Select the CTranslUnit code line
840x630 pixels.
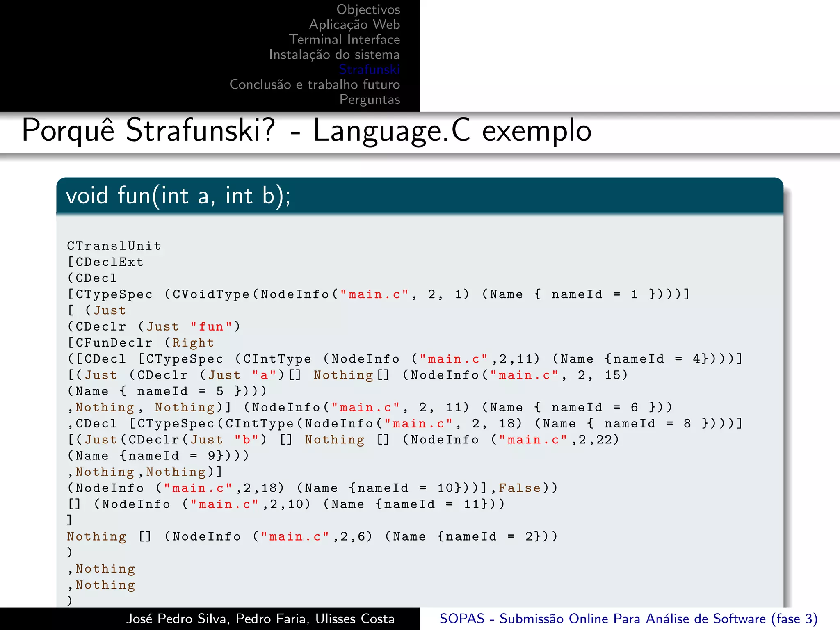114,246
